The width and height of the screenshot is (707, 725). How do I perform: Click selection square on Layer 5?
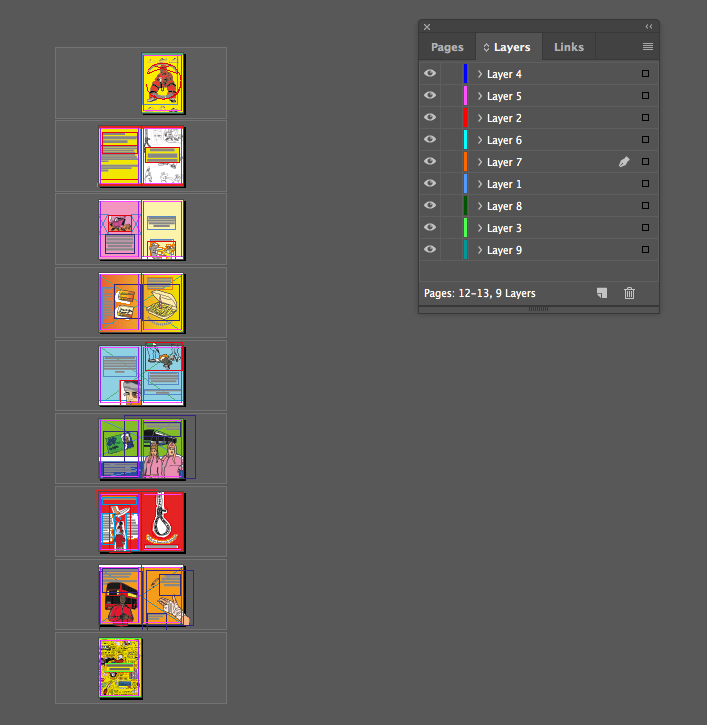coord(646,96)
